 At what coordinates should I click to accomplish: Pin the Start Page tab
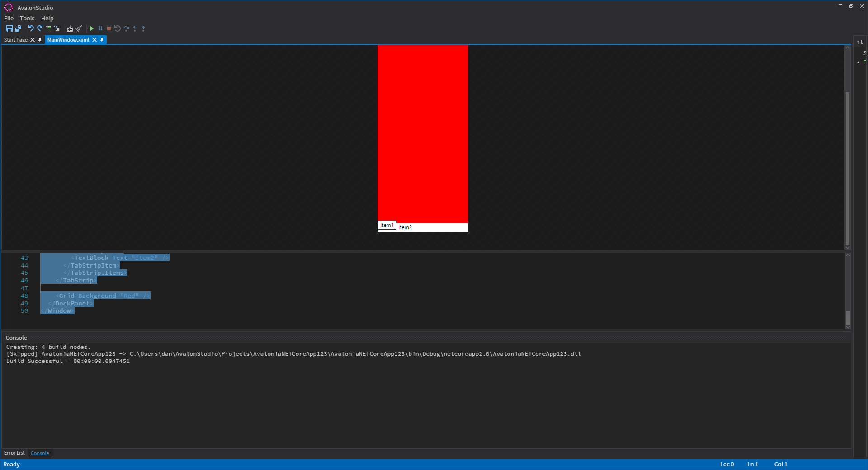pos(40,40)
